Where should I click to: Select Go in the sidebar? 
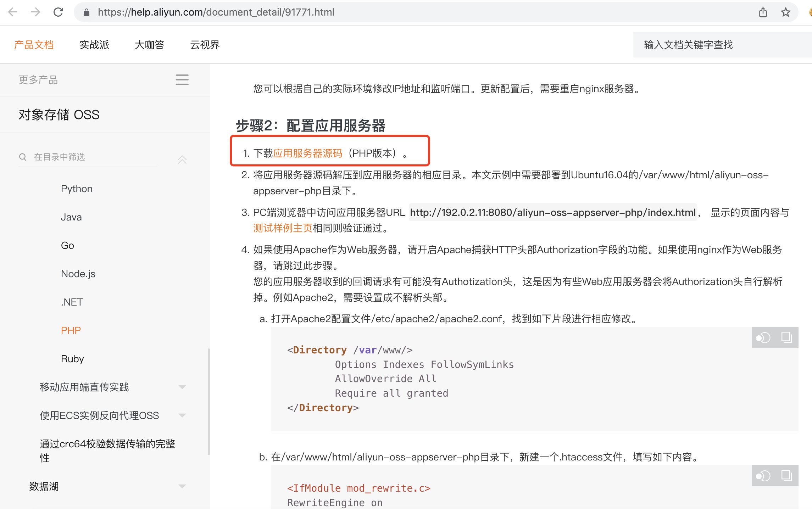[x=67, y=245]
